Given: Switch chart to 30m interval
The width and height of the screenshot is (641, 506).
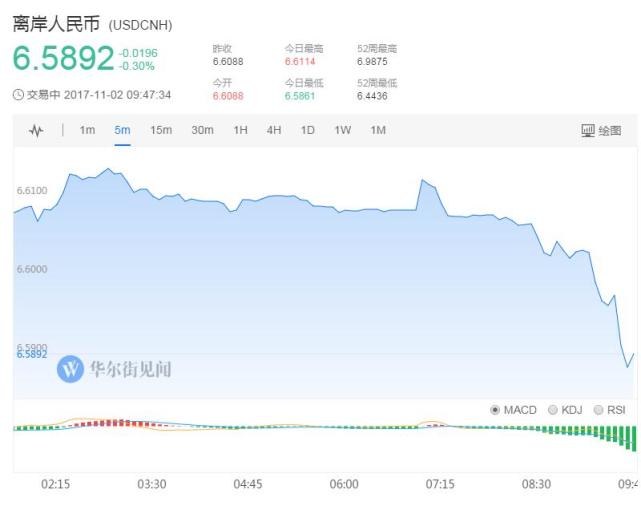Looking at the screenshot, I should 202,130.
